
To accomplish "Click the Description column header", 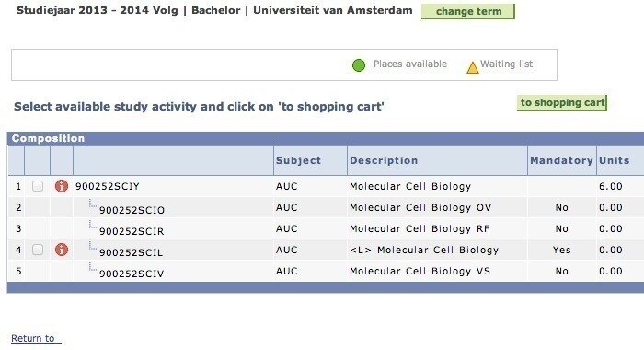I will click(384, 160).
